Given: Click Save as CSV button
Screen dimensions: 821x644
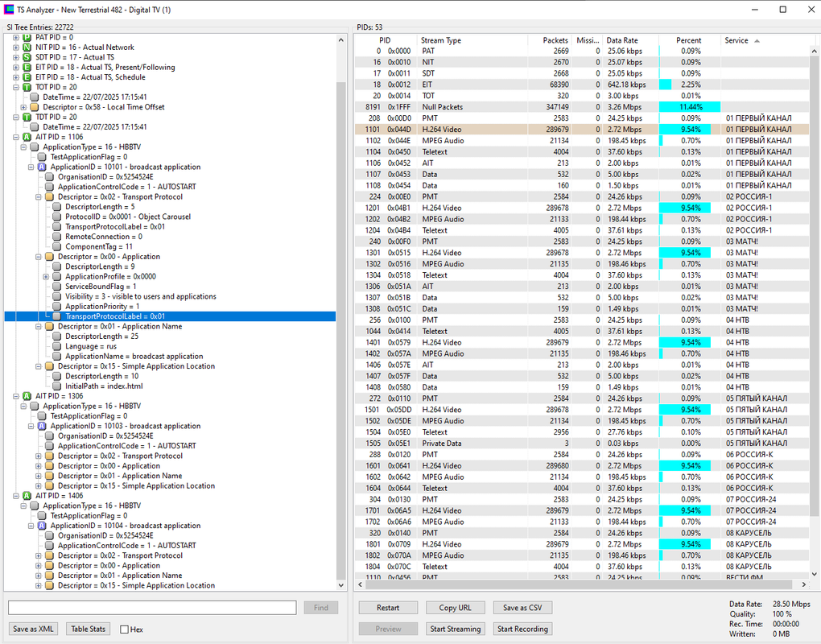Looking at the screenshot, I should click(x=522, y=608).
